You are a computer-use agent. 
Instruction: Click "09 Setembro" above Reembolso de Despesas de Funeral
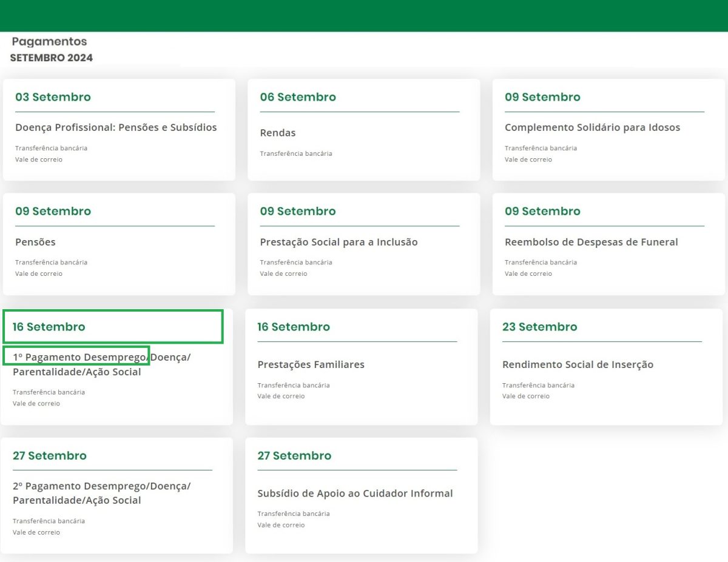542,212
